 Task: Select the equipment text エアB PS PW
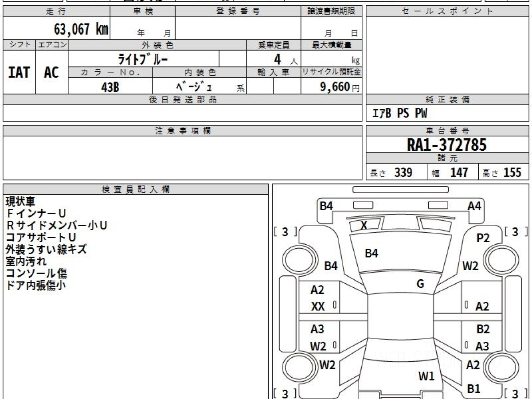400,113
